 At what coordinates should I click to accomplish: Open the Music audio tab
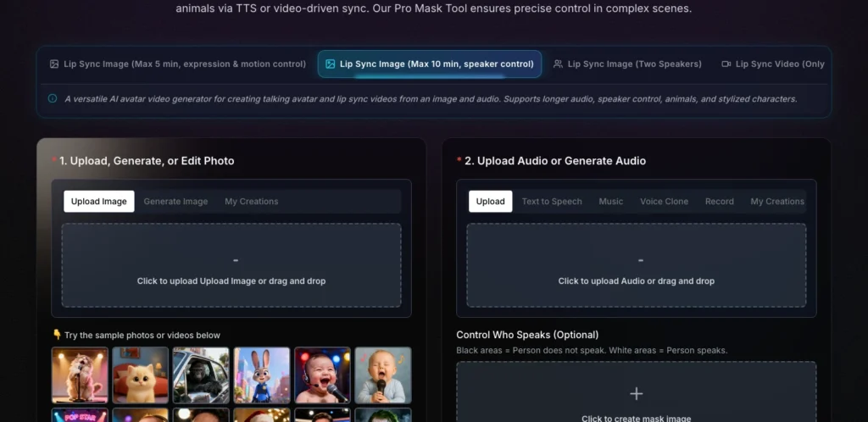610,202
